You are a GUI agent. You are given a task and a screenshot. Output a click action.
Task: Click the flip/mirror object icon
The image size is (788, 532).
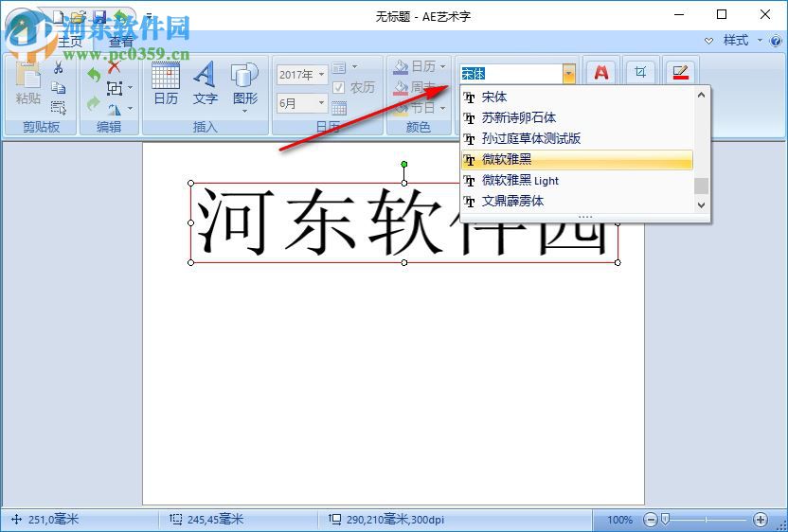[x=115, y=109]
